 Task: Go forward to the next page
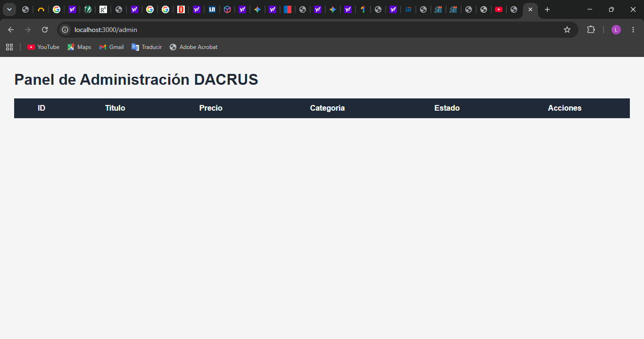click(x=28, y=30)
